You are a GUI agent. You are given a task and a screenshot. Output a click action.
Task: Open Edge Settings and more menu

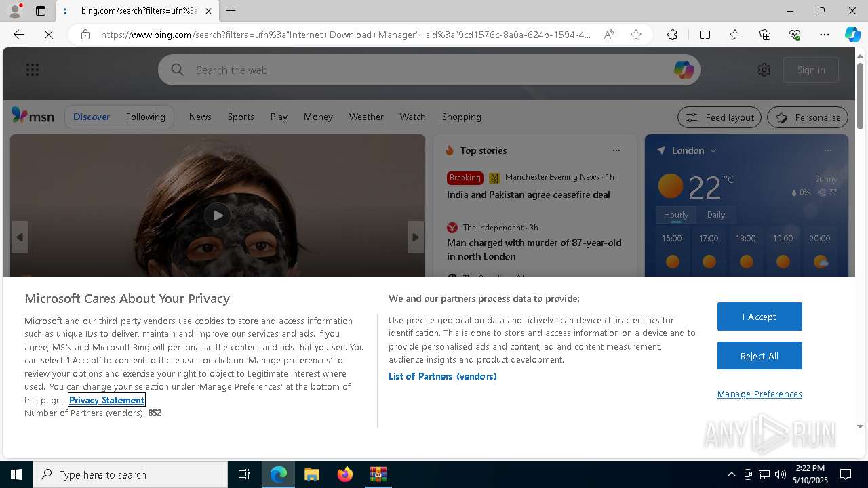(x=825, y=35)
